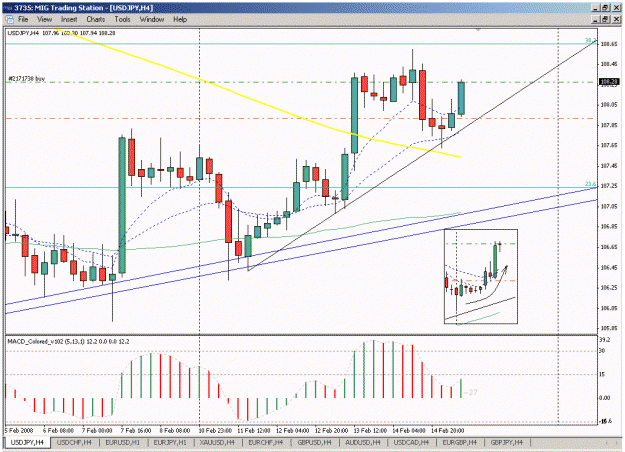Switch to the EURCHF,H4 chart tab
The height and width of the screenshot is (452, 625).
(265, 442)
